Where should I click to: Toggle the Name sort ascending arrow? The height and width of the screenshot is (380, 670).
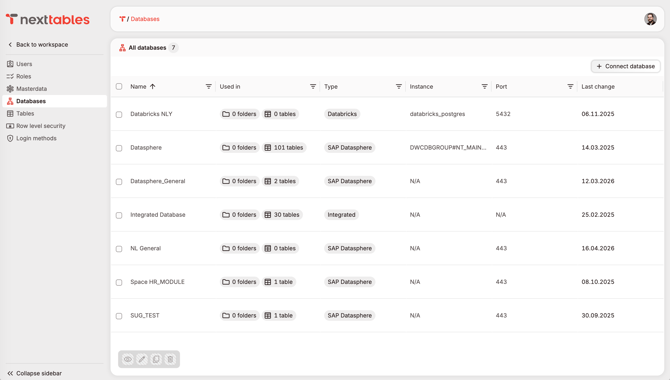tap(153, 86)
